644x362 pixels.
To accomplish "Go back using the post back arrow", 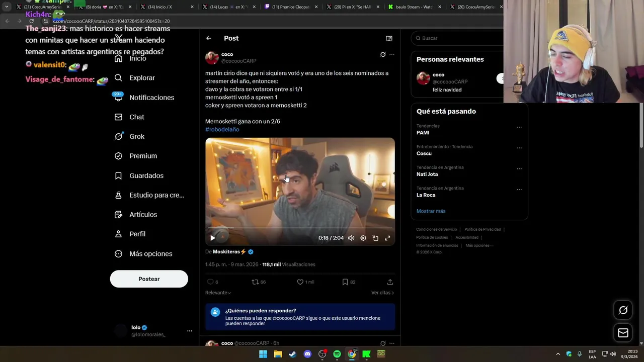I will click(x=208, y=38).
